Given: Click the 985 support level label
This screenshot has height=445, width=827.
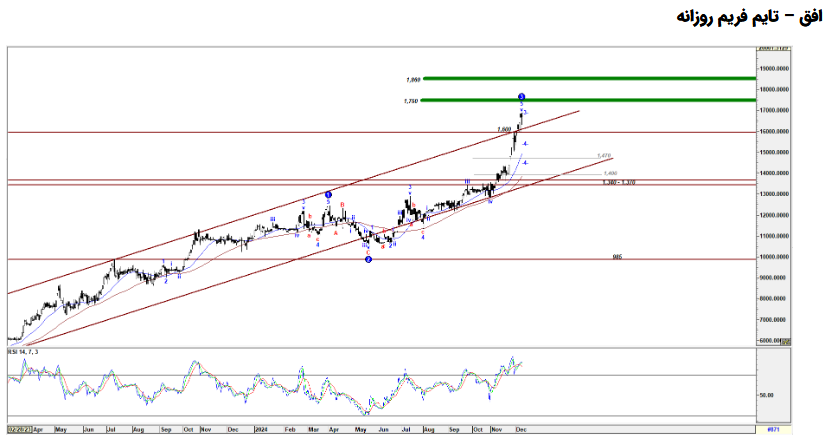Looking at the screenshot, I should [617, 256].
